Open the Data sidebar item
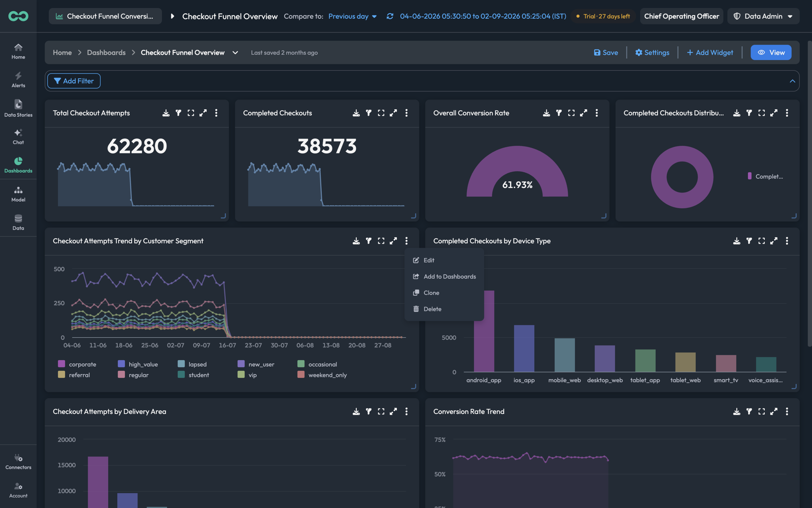The image size is (812, 508). [x=18, y=223]
